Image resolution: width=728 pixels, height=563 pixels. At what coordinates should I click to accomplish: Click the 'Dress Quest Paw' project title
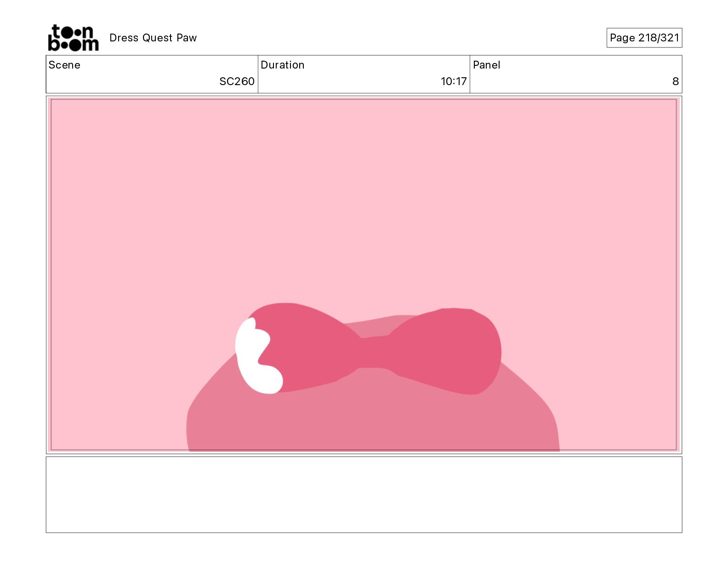(153, 38)
